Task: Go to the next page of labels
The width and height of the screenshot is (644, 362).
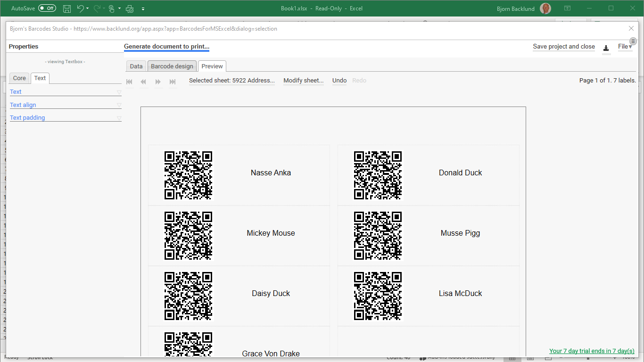Action: (x=158, y=82)
